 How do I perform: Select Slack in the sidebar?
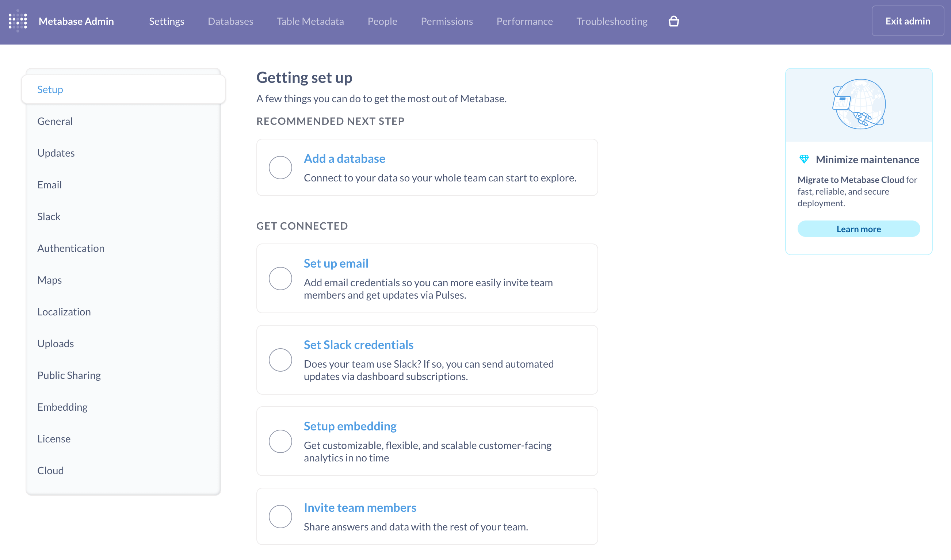(123, 216)
